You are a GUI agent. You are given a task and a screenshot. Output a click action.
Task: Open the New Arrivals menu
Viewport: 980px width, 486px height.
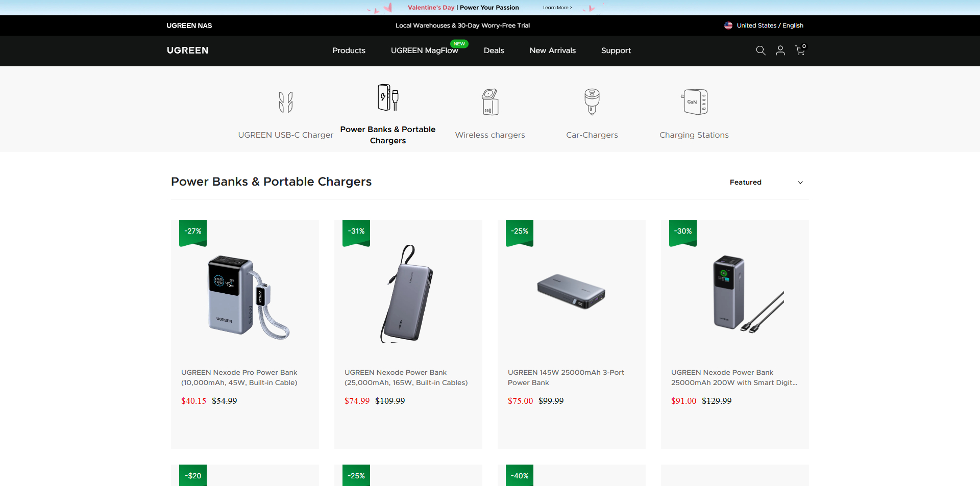[x=552, y=50]
